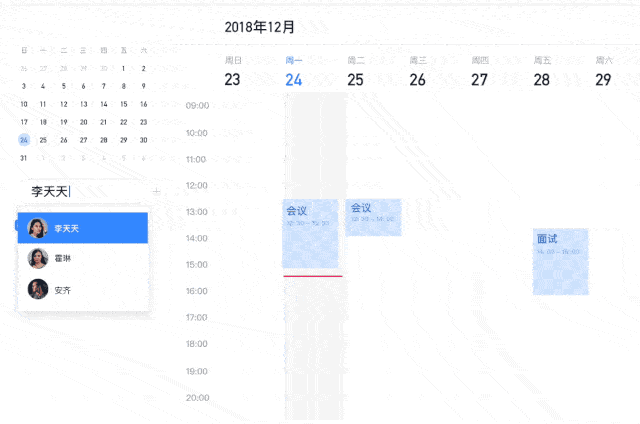Image resolution: width=640 pixels, height=424 pixels.
Task: Click 安齐's avatar in suggestions
Action: 38,289
